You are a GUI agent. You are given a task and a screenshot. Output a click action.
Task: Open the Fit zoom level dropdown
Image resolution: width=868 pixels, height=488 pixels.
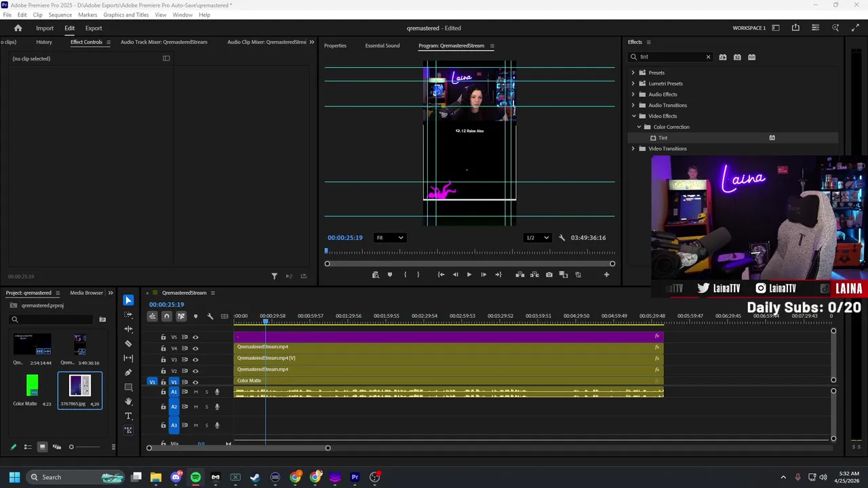(390, 238)
